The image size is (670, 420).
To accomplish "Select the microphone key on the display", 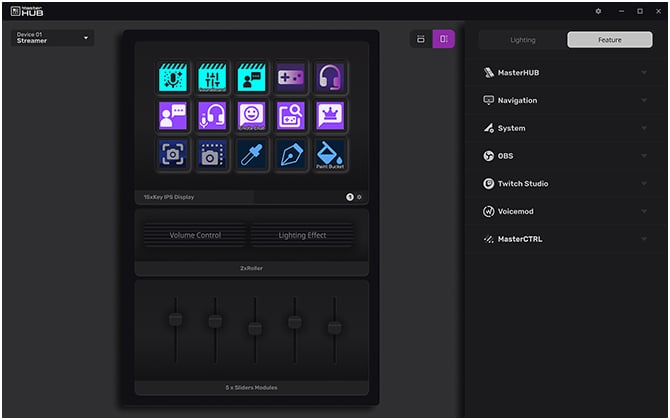I will click(x=172, y=77).
